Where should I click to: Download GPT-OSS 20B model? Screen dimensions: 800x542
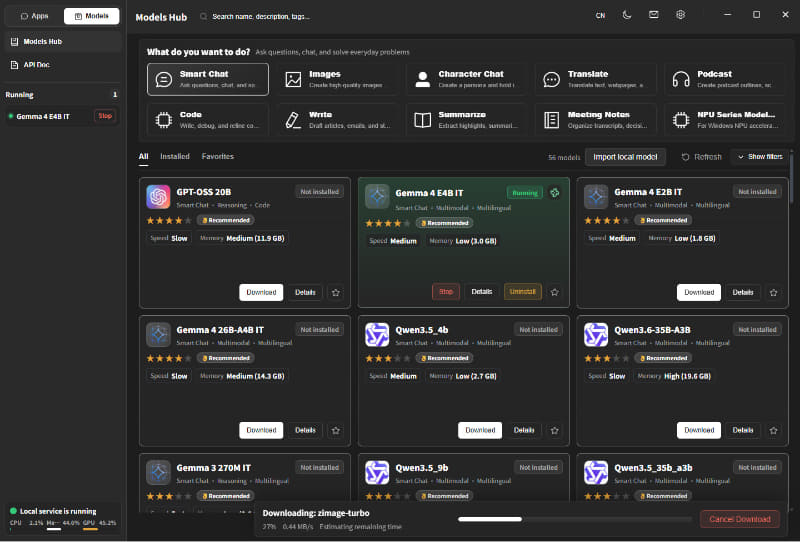click(x=261, y=292)
